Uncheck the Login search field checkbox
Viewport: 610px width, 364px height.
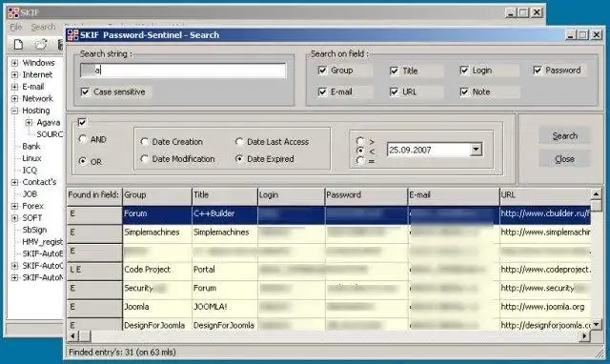click(464, 71)
